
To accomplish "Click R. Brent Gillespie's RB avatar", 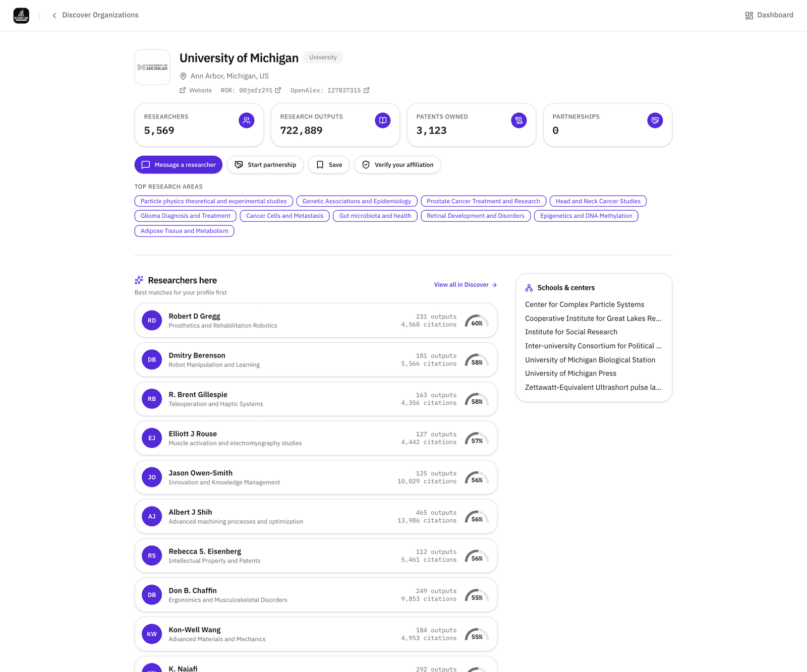I will click(152, 399).
